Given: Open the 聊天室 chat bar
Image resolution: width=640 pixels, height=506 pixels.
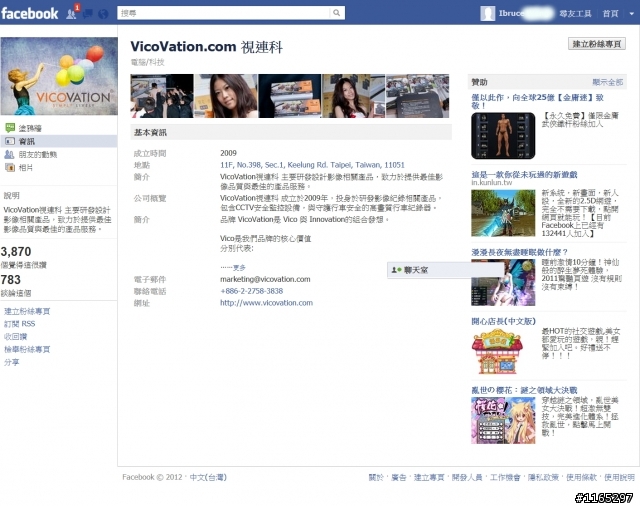Looking at the screenshot, I should click(445, 270).
